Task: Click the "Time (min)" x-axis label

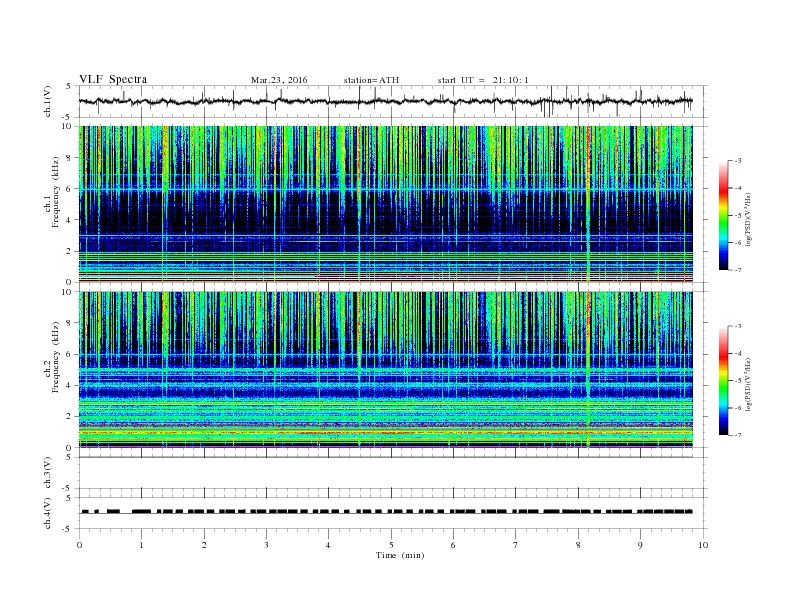Action: [x=400, y=555]
